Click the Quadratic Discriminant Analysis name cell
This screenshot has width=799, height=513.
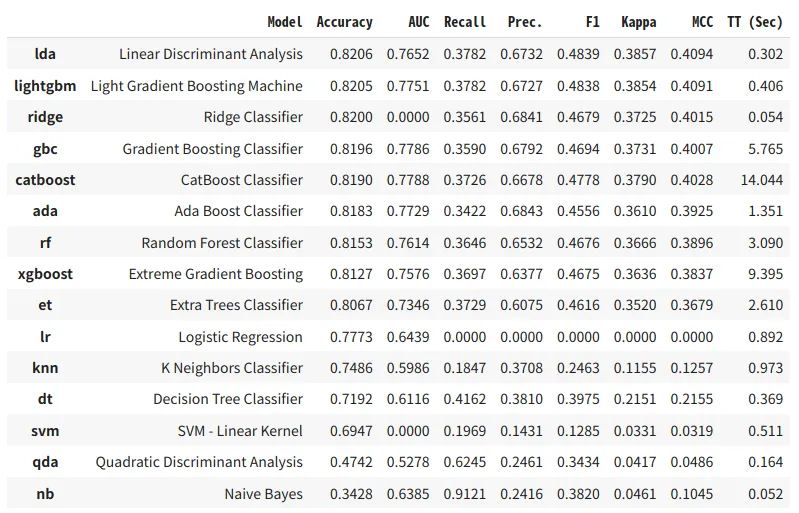coord(199,462)
